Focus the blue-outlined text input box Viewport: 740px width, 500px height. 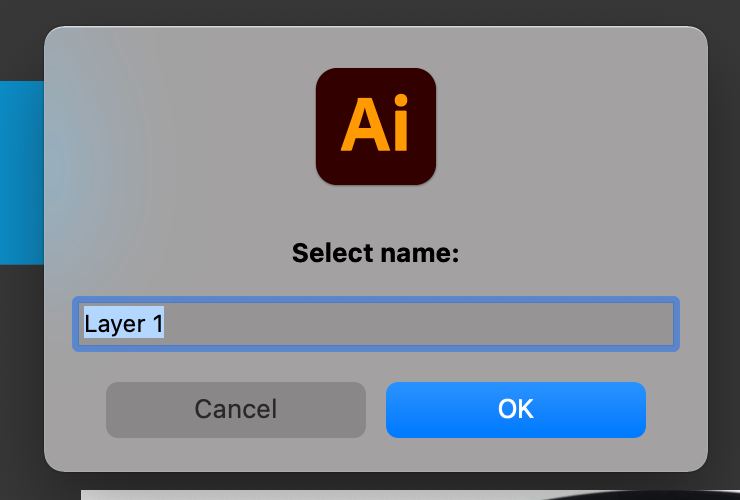(376, 324)
